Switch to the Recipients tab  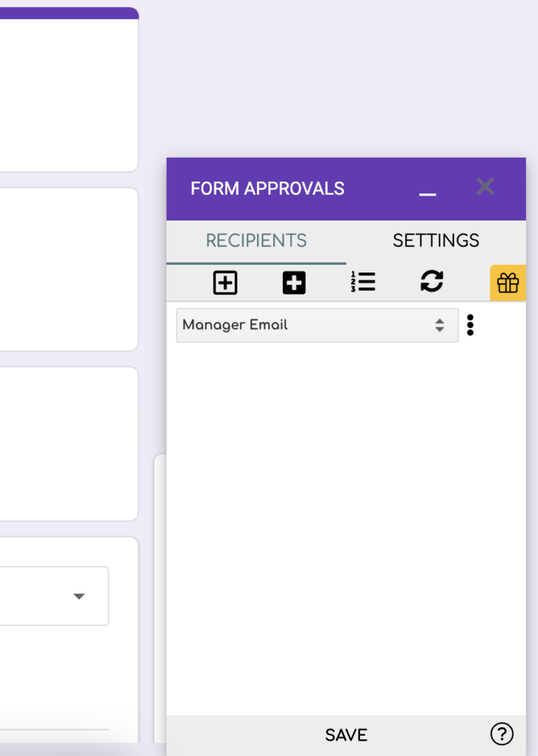256,241
